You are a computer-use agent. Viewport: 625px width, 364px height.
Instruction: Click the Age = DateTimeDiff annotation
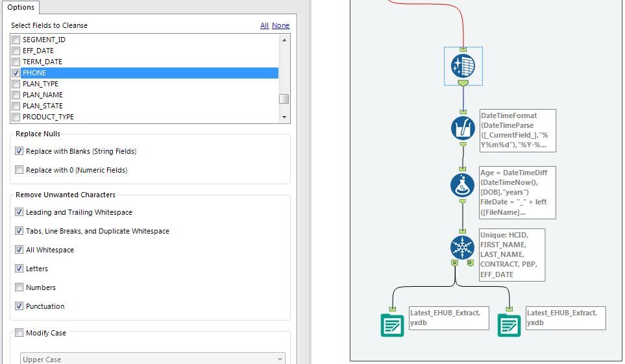click(x=517, y=193)
